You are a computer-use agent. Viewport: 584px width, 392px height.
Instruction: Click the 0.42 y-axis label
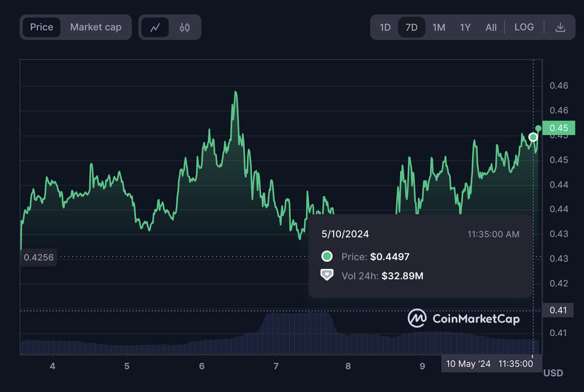point(559,283)
